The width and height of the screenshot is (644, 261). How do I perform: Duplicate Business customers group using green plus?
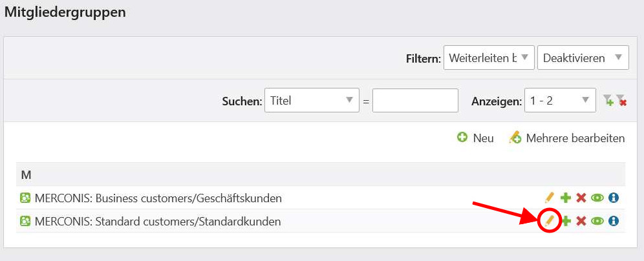(566, 198)
